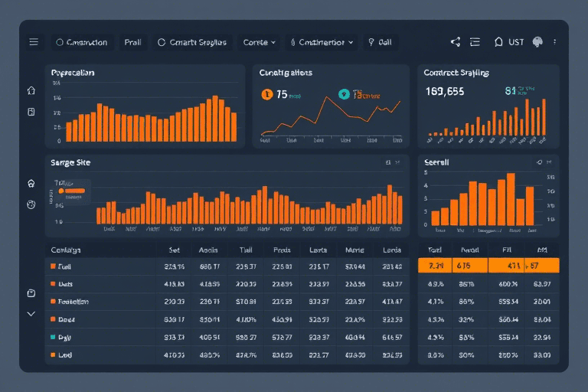This screenshot has height=392, width=588.
Task: Toggle the teal marker on the Dgly row
Action: click(53, 337)
